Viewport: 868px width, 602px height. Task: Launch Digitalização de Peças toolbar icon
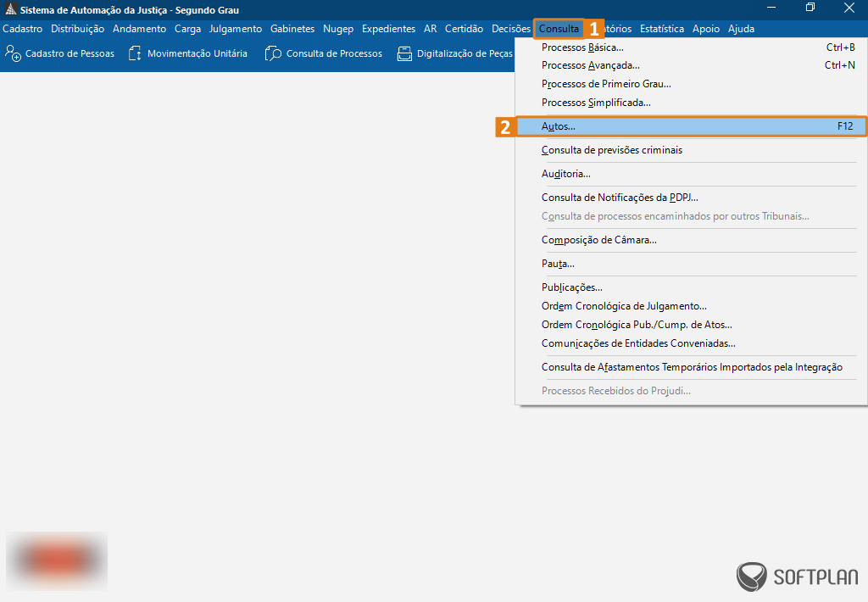404,53
